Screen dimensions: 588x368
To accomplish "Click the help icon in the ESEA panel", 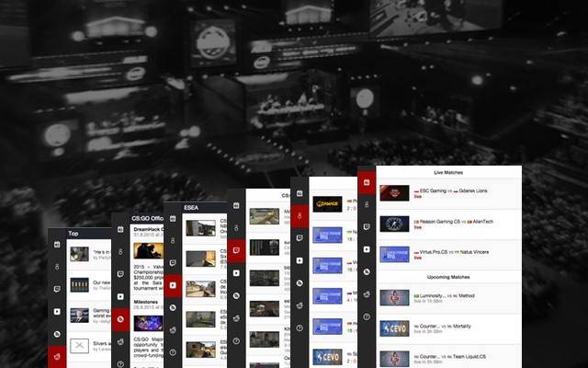I will (x=173, y=352).
